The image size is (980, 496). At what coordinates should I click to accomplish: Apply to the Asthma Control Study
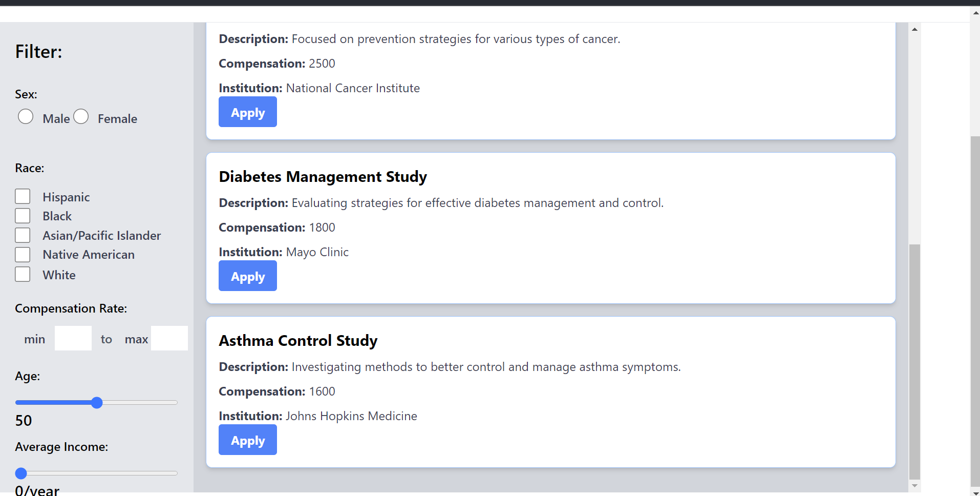click(248, 440)
